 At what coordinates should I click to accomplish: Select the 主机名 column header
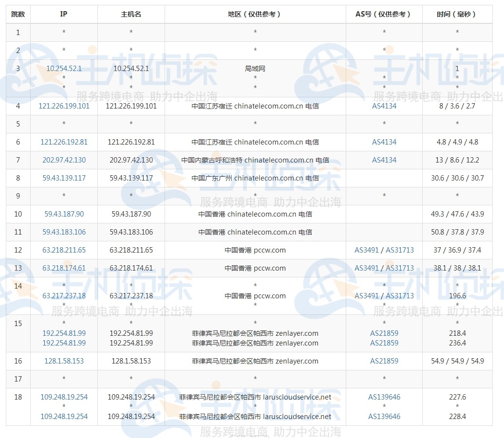tap(131, 14)
